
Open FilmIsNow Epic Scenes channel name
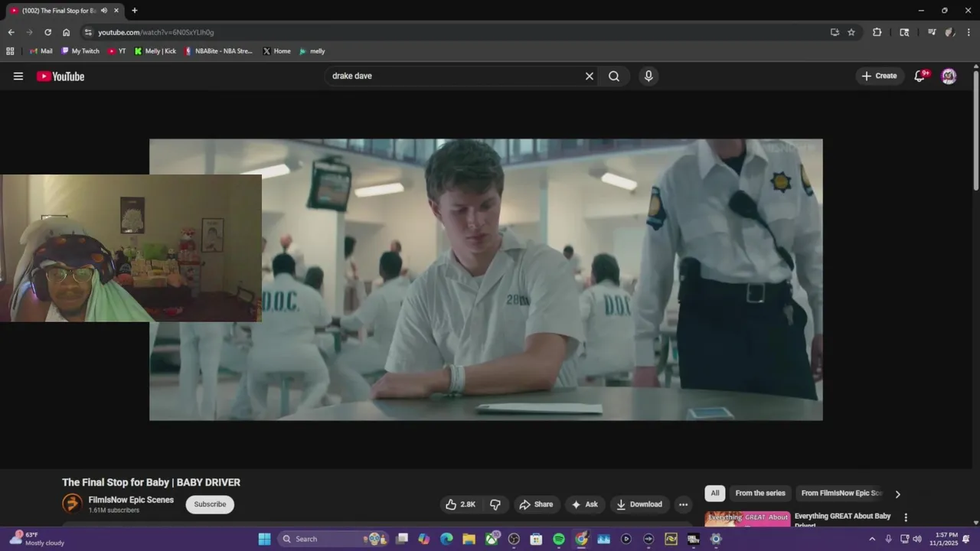[131, 500]
